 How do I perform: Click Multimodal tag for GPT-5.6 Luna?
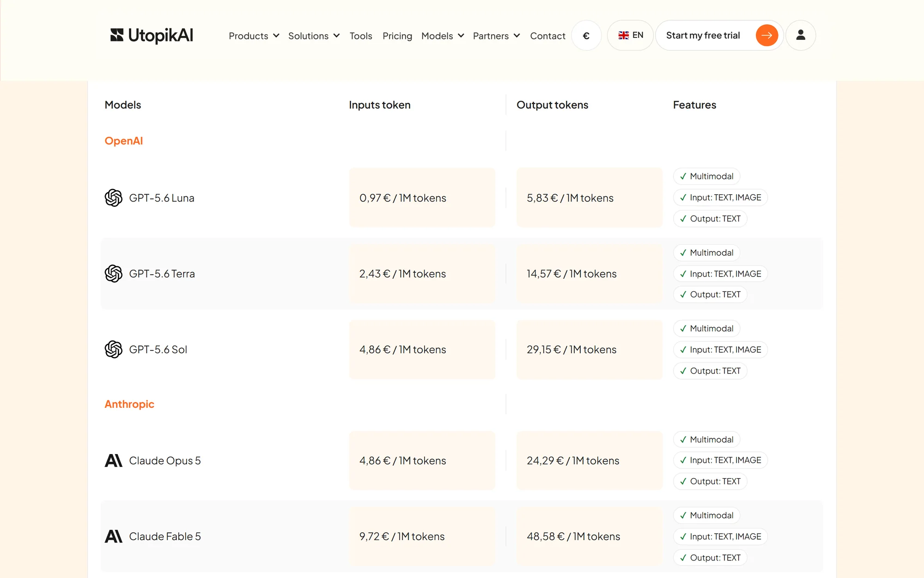[x=707, y=176]
